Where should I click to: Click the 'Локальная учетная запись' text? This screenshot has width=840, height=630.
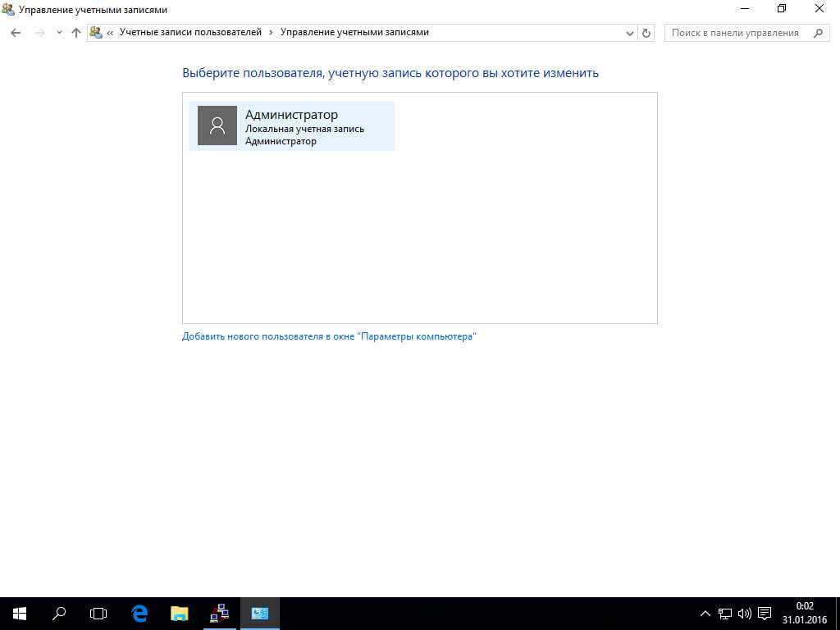(x=304, y=129)
